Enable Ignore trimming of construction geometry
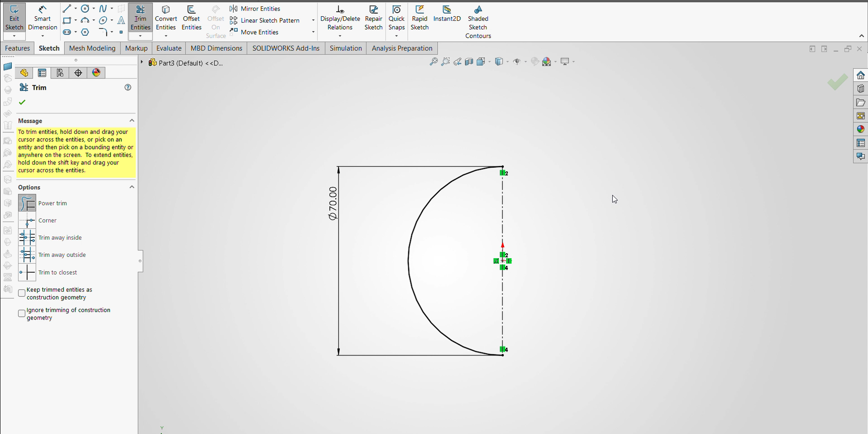This screenshot has width=868, height=434. tap(22, 313)
